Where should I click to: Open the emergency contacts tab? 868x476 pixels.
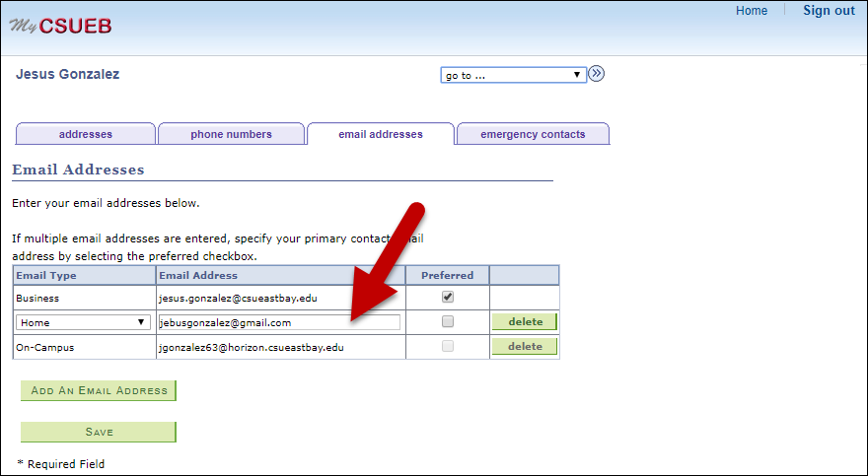tap(533, 134)
